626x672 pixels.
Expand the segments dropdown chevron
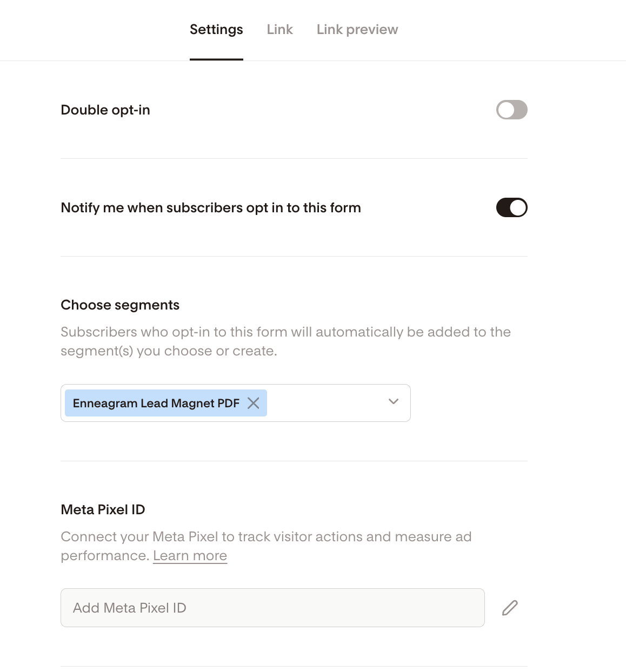[394, 401]
